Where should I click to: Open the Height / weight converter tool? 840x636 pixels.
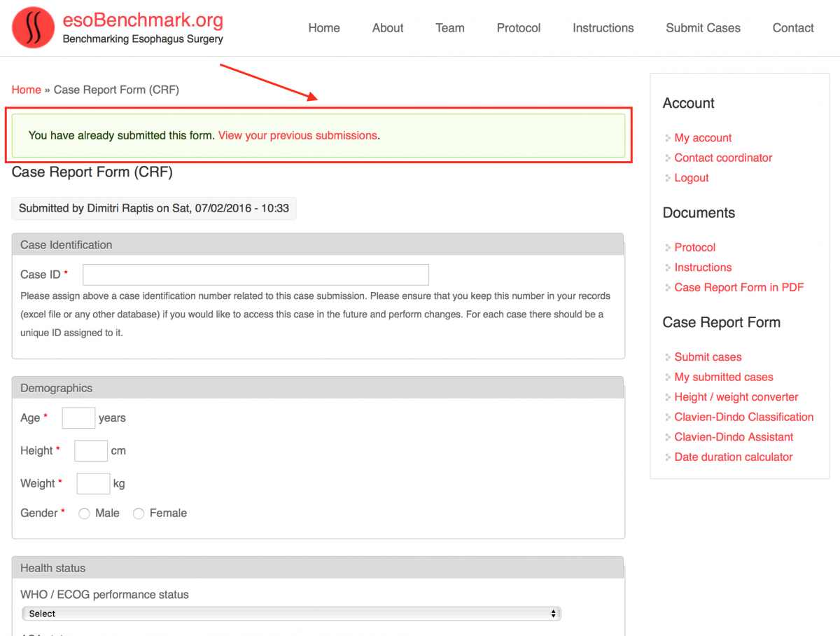(736, 397)
